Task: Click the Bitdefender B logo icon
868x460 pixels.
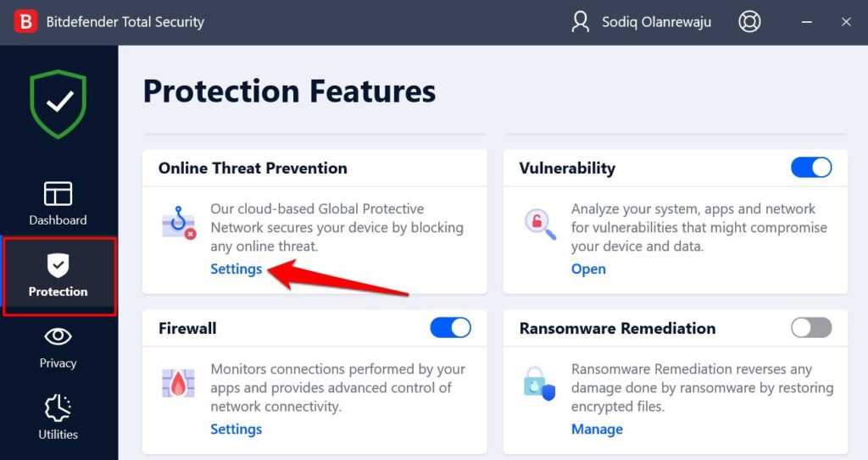Action: [x=26, y=22]
